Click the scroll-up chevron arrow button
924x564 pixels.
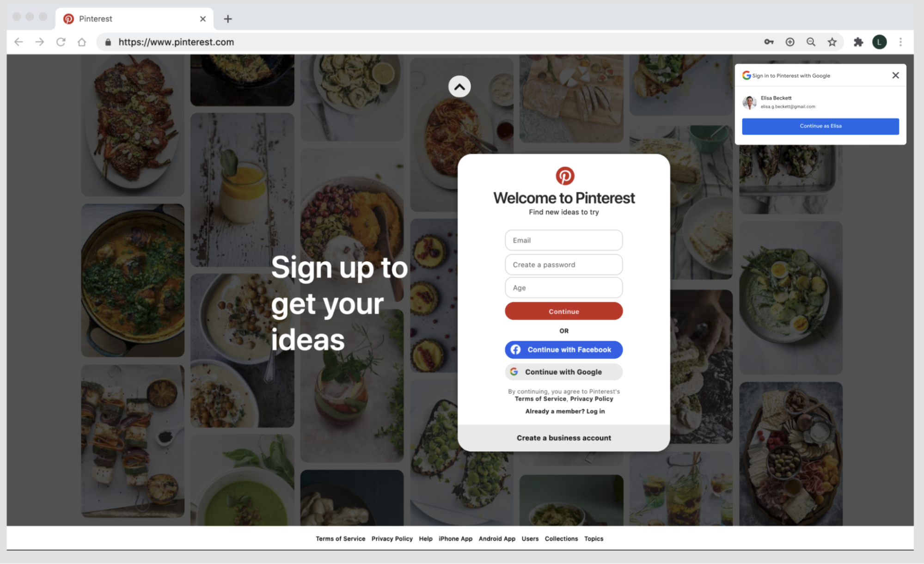(460, 86)
